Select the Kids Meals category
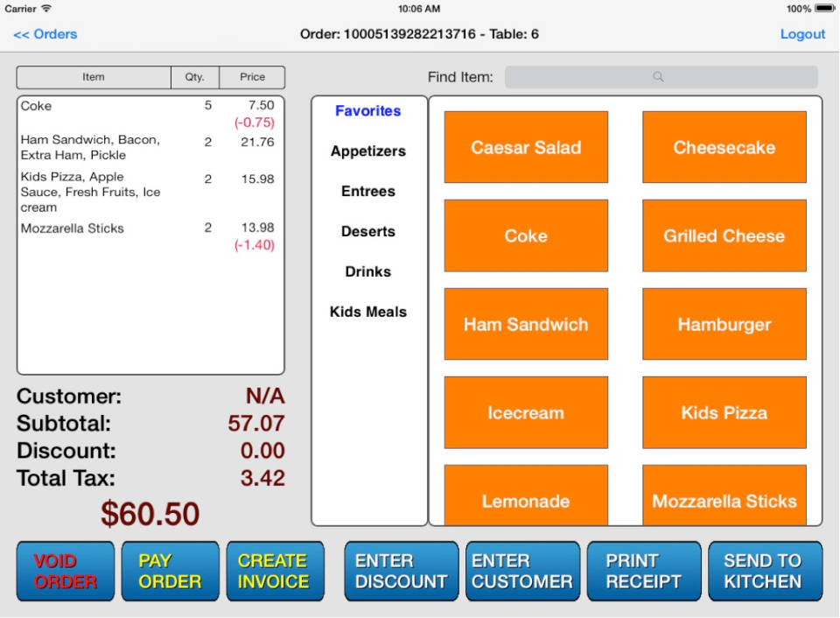 coord(368,312)
